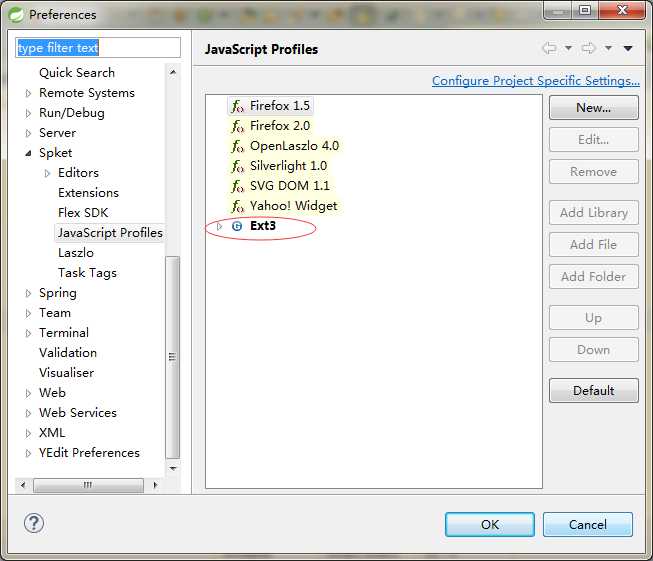Click the Ext3 profile globe icon
This screenshot has width=653, height=561.
tap(237, 226)
